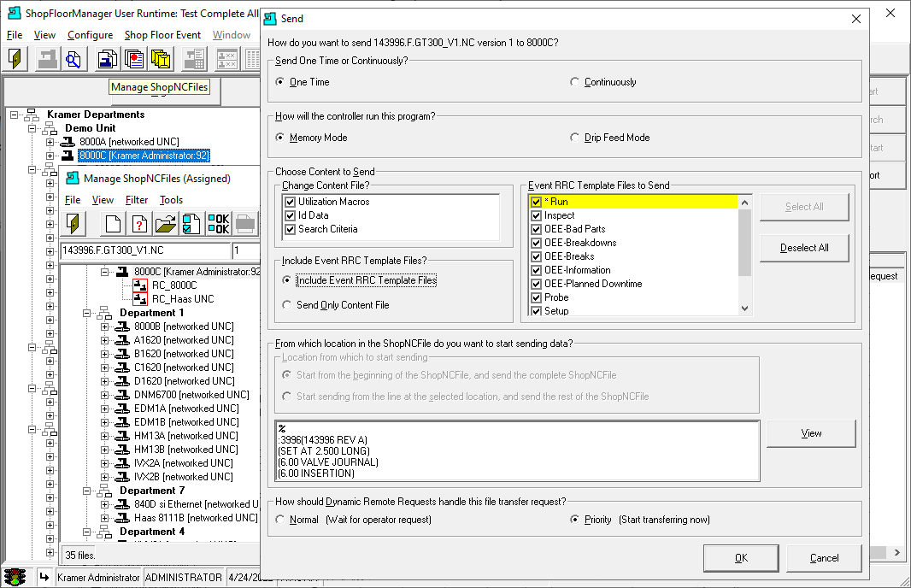
Task: Click the grayed xx status grid toolbar icon
Action: [226, 59]
